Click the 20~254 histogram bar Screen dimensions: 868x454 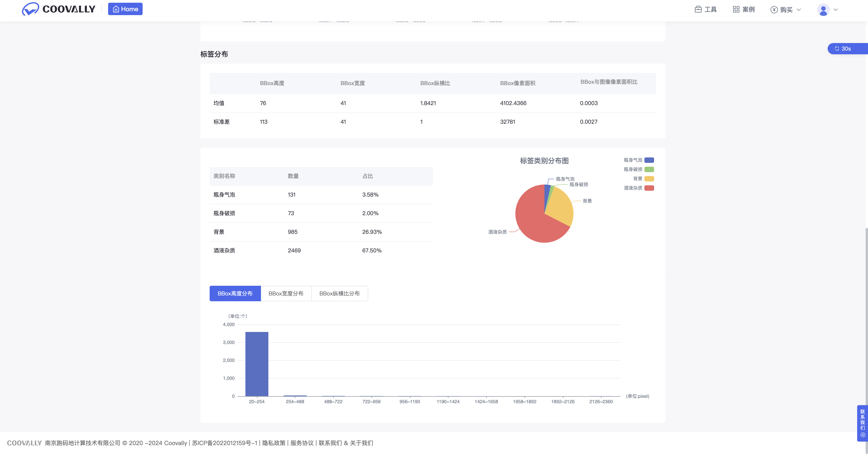coord(257,364)
